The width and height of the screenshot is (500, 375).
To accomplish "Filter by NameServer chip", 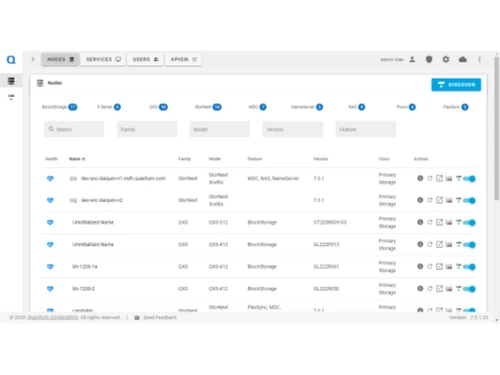I will (307, 107).
